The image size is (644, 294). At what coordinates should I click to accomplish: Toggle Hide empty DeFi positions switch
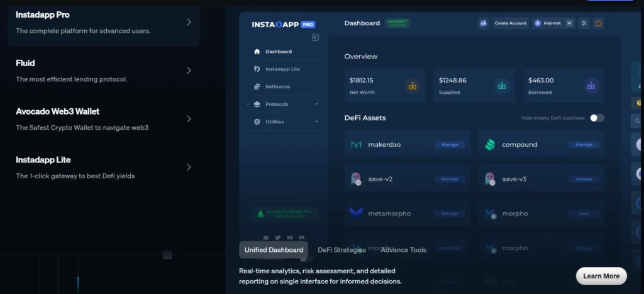pyautogui.click(x=597, y=118)
